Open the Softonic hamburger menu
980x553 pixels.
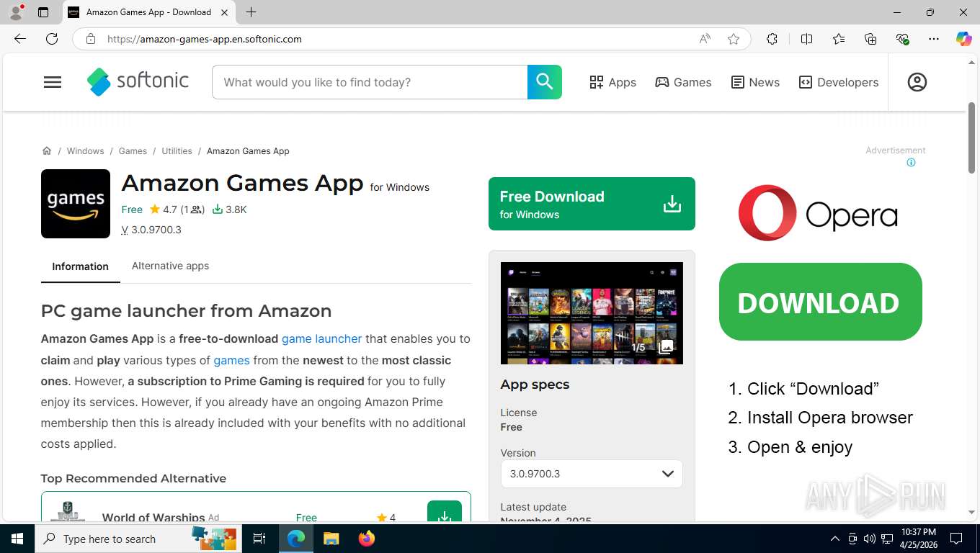(x=53, y=82)
